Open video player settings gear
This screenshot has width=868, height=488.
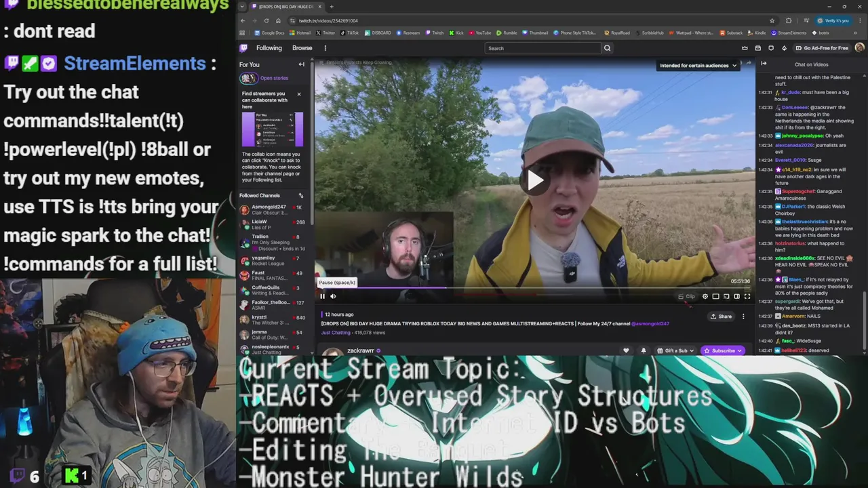(705, 296)
